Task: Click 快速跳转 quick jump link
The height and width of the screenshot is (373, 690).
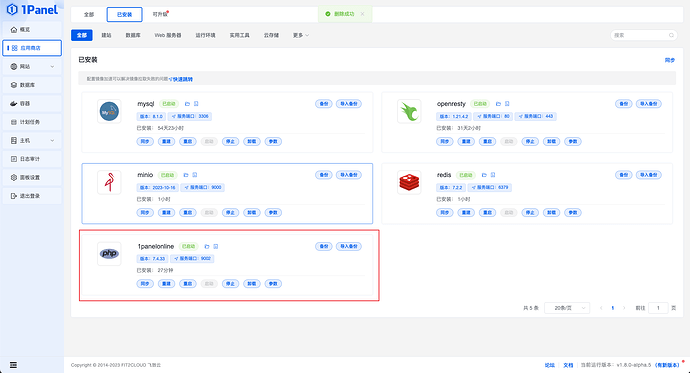Action: (182, 79)
